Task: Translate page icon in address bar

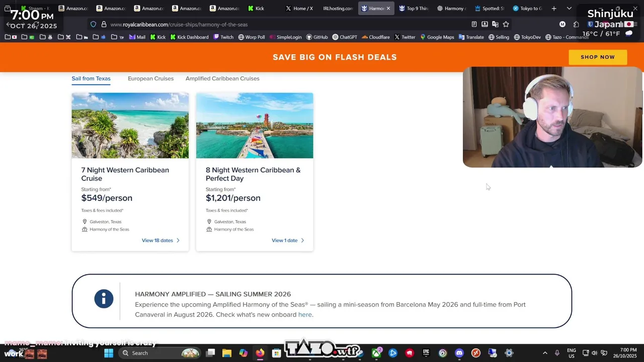Action: point(495,24)
